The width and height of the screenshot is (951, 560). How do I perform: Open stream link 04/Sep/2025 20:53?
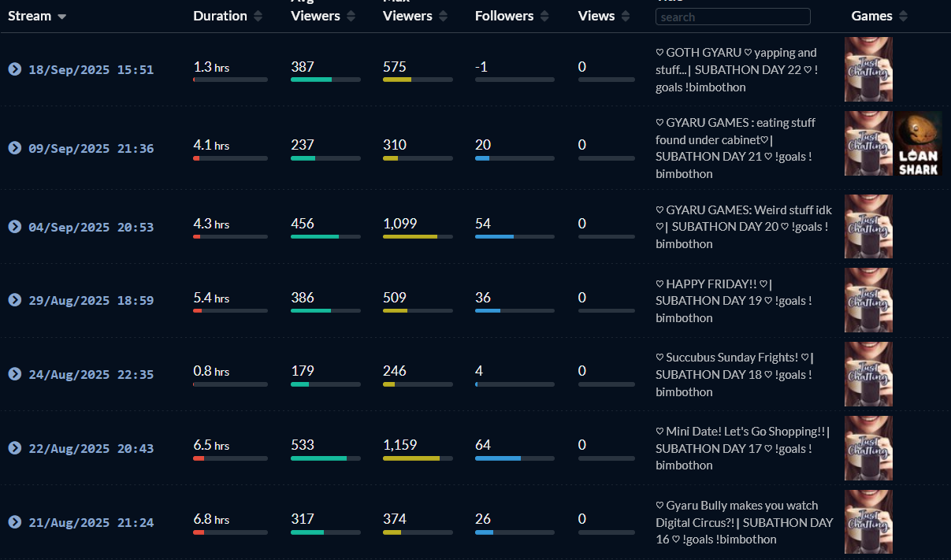click(91, 227)
